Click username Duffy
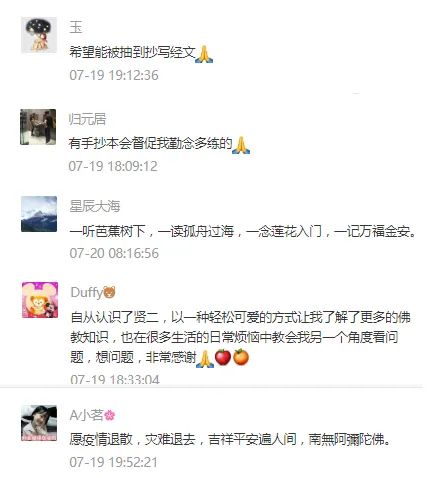The image size is (438, 478). point(87,293)
